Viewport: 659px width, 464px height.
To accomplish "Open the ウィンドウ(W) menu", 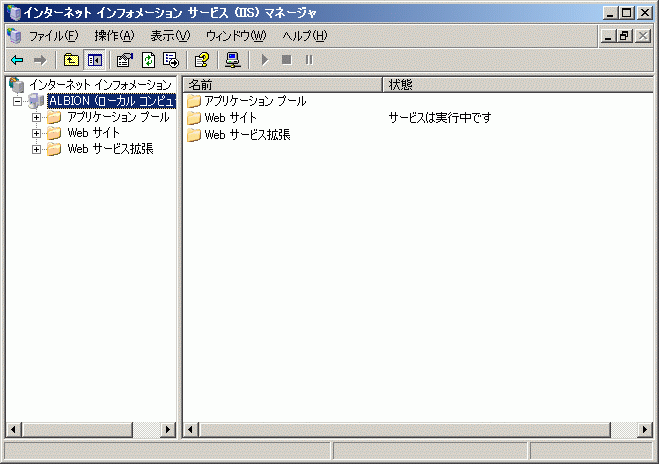I will tap(236, 36).
